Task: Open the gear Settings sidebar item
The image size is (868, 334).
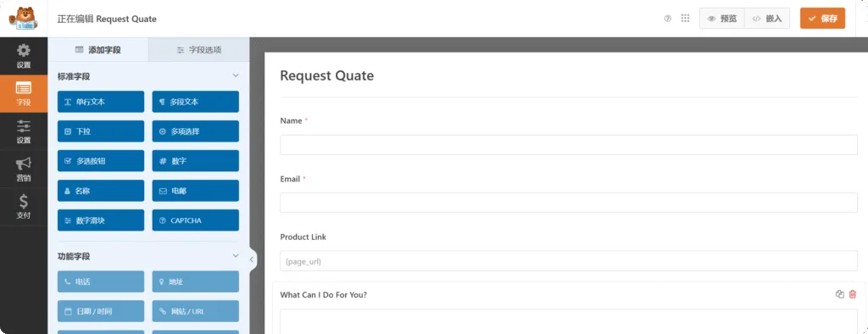Action: [24, 56]
